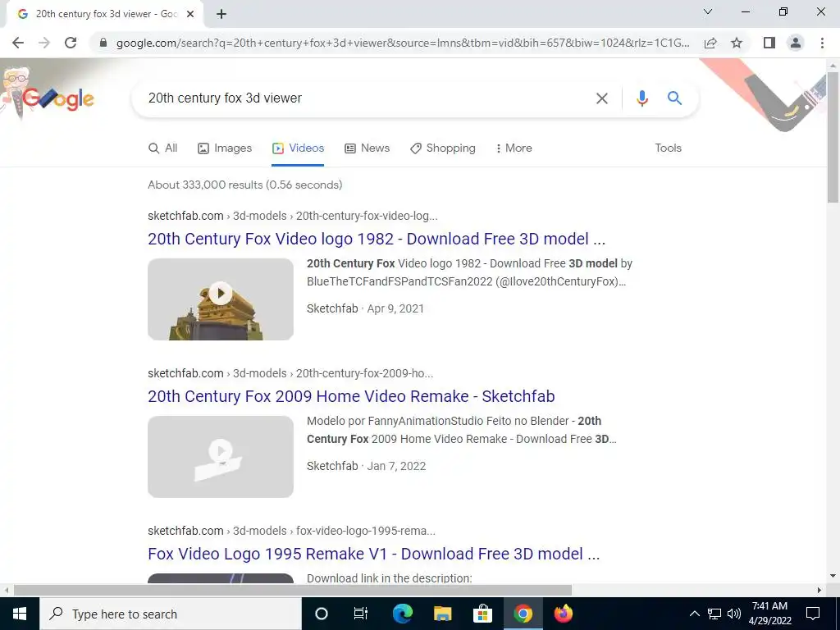Bookmark this page with star icon
The width and height of the screenshot is (840, 630).
click(737, 43)
